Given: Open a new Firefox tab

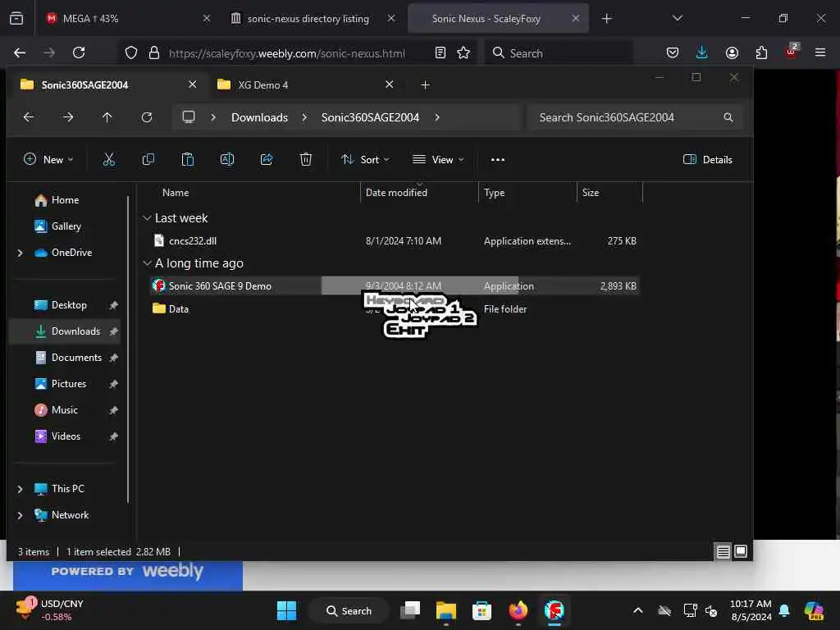Looking at the screenshot, I should 606,19.
